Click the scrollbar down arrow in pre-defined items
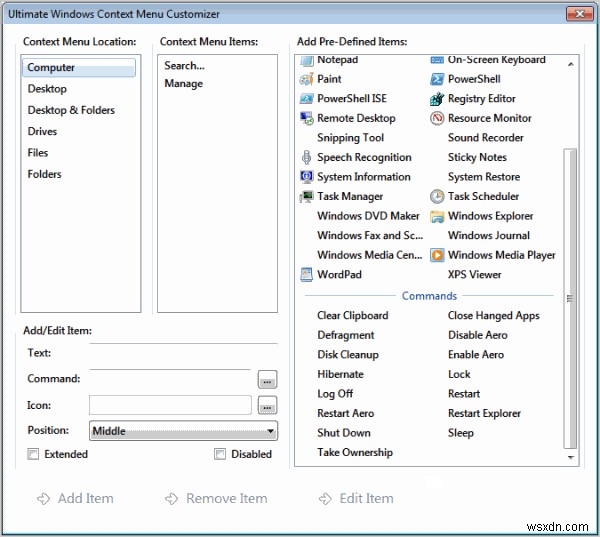Image resolution: width=600 pixels, height=537 pixels. click(571, 458)
